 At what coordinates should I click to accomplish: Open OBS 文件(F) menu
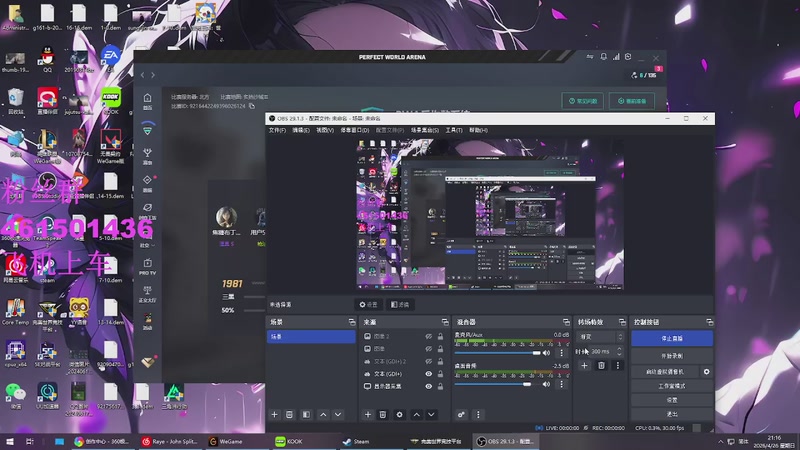(277, 130)
